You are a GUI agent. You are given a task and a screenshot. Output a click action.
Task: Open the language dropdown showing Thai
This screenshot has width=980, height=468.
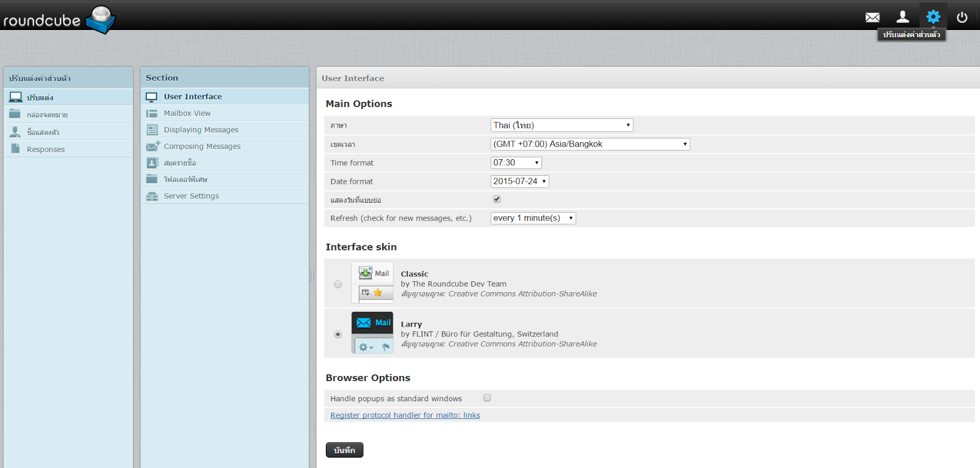[561, 126]
